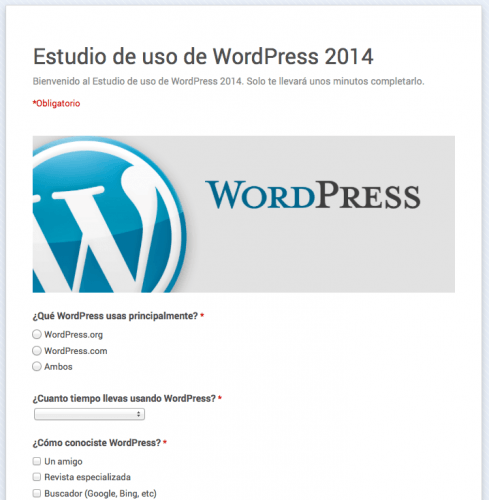
Task: Click the question ¿Qué WordPress usas principalmente?
Action: click(x=115, y=316)
